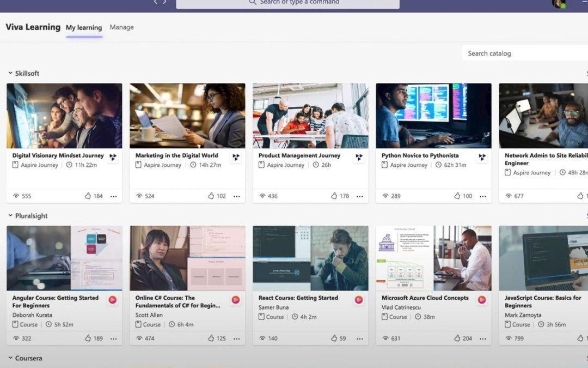The height and width of the screenshot is (368, 588).
Task: Click the Pluralsight icon on Microsoft Azure Cloud Concepts card
Action: 482,300
